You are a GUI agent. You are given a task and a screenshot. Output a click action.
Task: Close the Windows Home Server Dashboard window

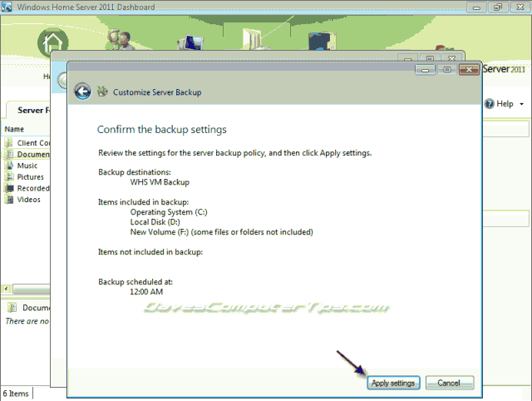tap(520, 7)
